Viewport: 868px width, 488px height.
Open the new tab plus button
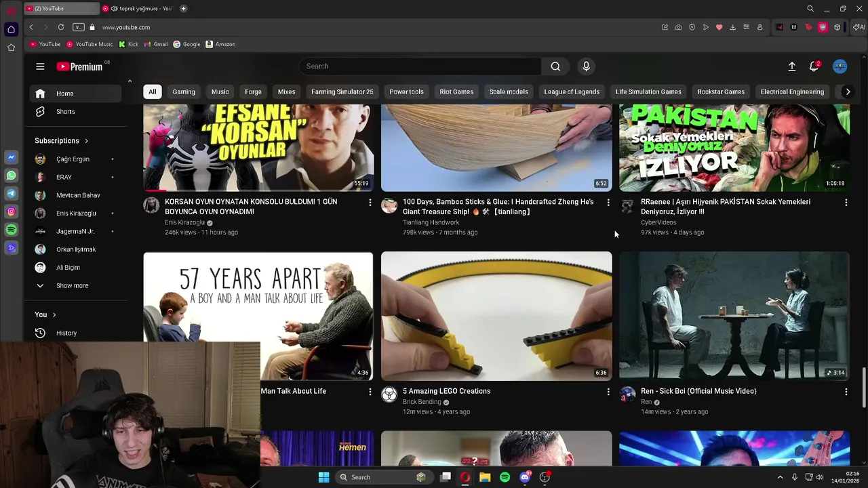tap(183, 9)
